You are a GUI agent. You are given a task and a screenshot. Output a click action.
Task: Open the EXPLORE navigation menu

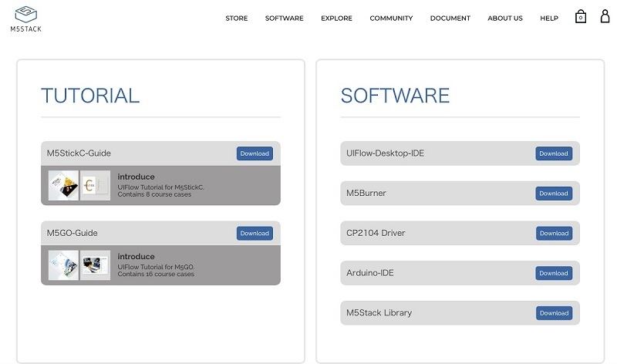point(336,19)
